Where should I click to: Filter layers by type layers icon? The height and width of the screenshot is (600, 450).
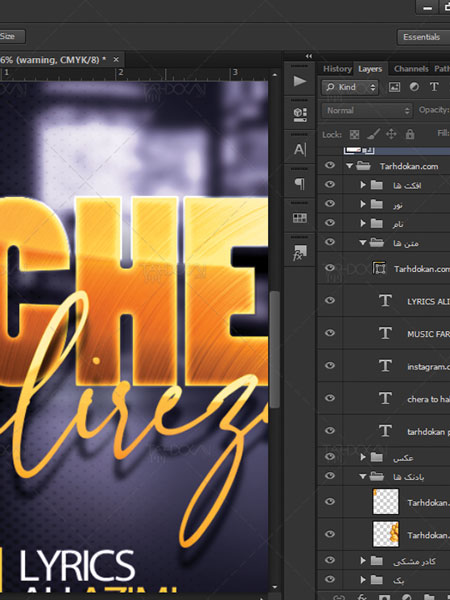(434, 87)
